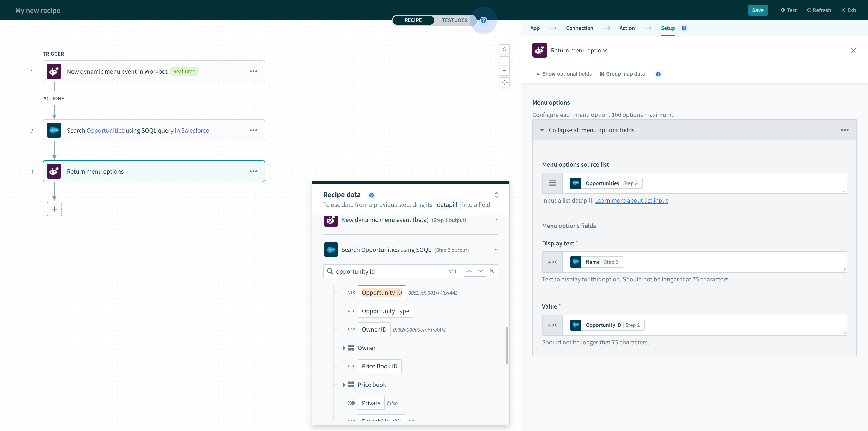The width and height of the screenshot is (868, 431).
Task: Zoom in on recipe canvas
Action: point(505,62)
